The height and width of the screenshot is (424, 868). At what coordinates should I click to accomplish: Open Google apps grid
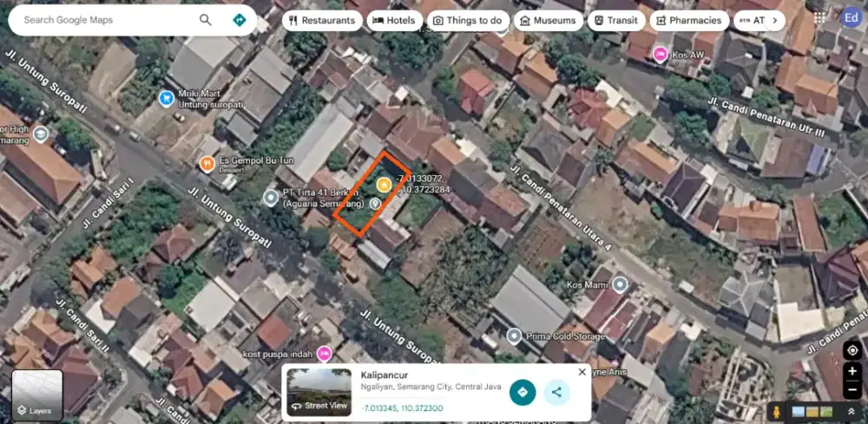point(821,19)
